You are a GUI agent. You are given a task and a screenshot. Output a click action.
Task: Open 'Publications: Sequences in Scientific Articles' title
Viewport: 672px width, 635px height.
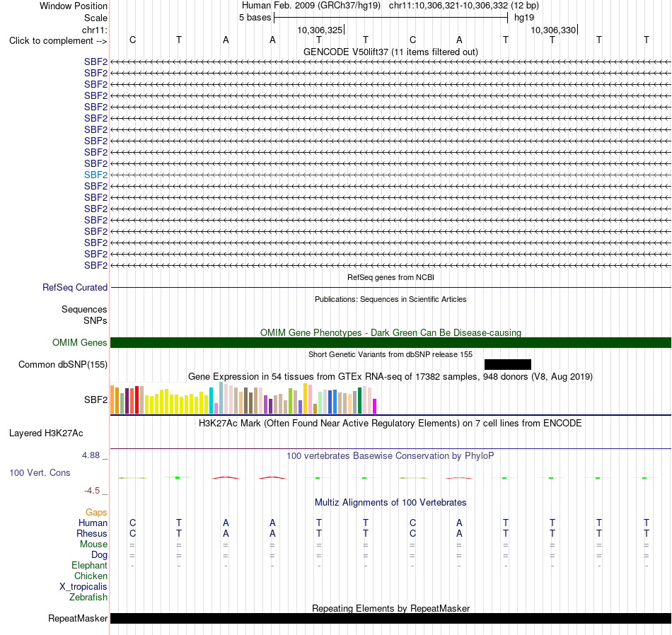click(x=390, y=299)
